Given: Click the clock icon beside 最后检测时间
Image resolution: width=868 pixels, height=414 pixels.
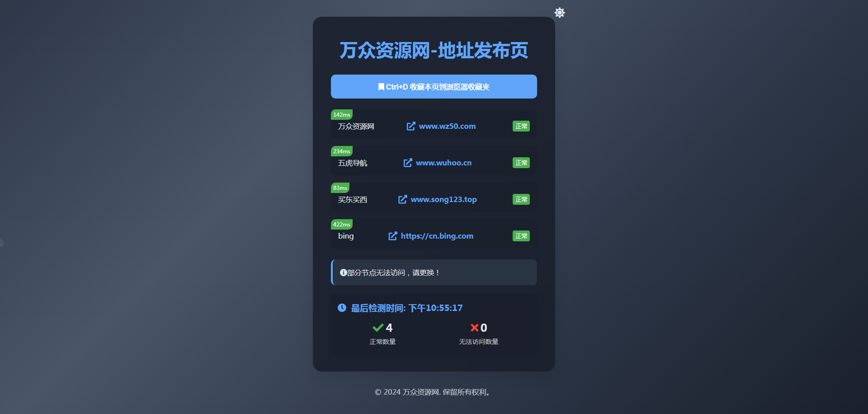Looking at the screenshot, I should [342, 308].
